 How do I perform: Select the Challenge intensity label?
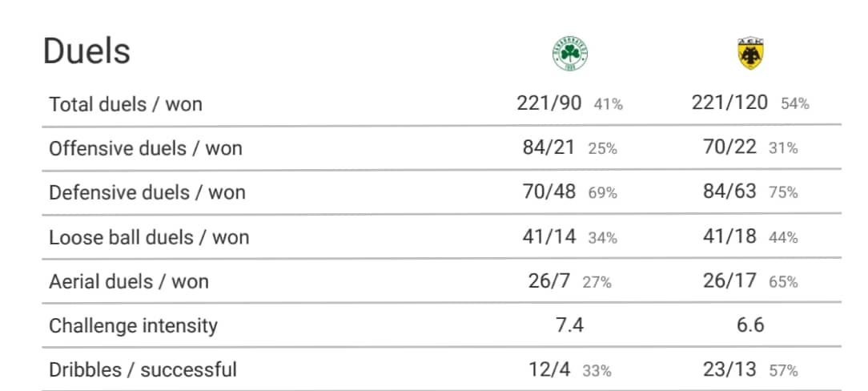134,325
